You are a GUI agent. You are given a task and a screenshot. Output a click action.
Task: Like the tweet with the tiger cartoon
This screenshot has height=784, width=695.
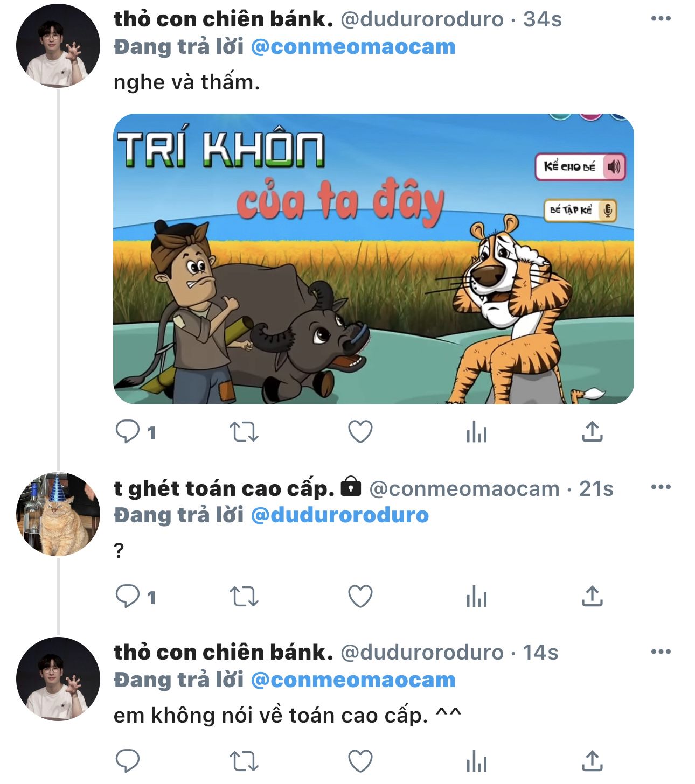click(x=360, y=432)
